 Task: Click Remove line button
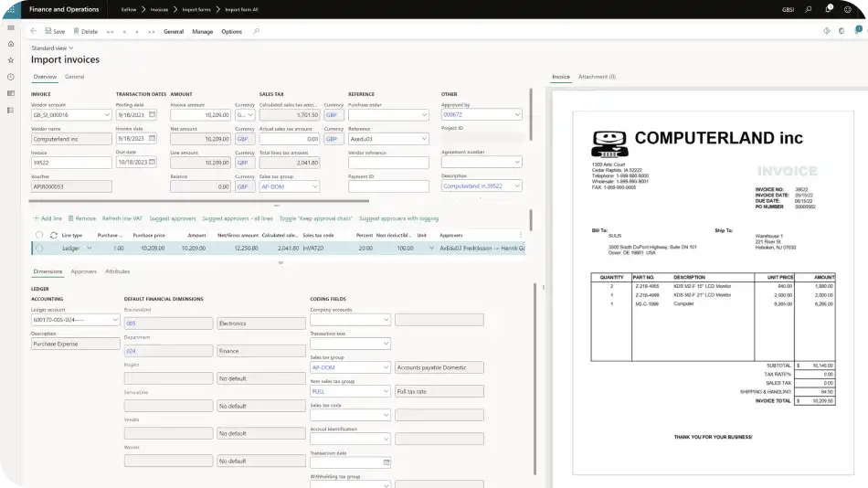point(82,218)
